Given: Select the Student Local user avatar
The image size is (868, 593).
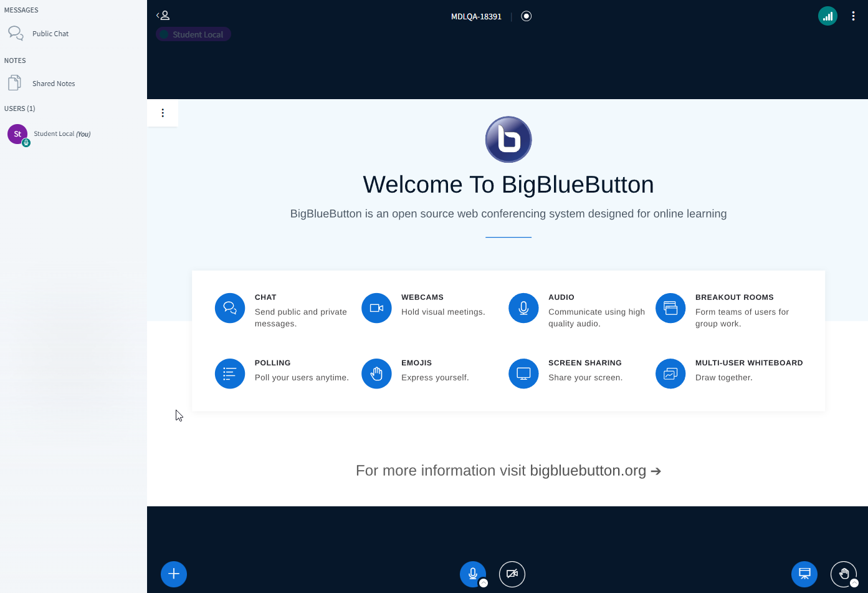Looking at the screenshot, I should click(17, 133).
